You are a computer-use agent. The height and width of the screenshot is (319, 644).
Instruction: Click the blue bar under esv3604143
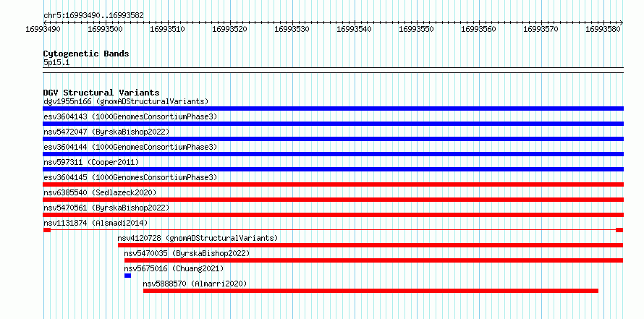coord(333,124)
